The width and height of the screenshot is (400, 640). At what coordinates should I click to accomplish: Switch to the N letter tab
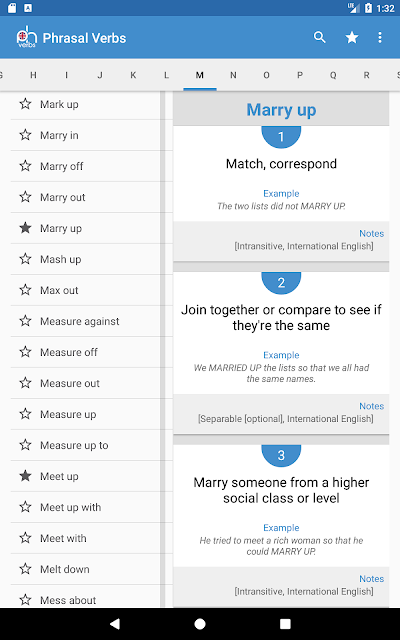click(233, 75)
